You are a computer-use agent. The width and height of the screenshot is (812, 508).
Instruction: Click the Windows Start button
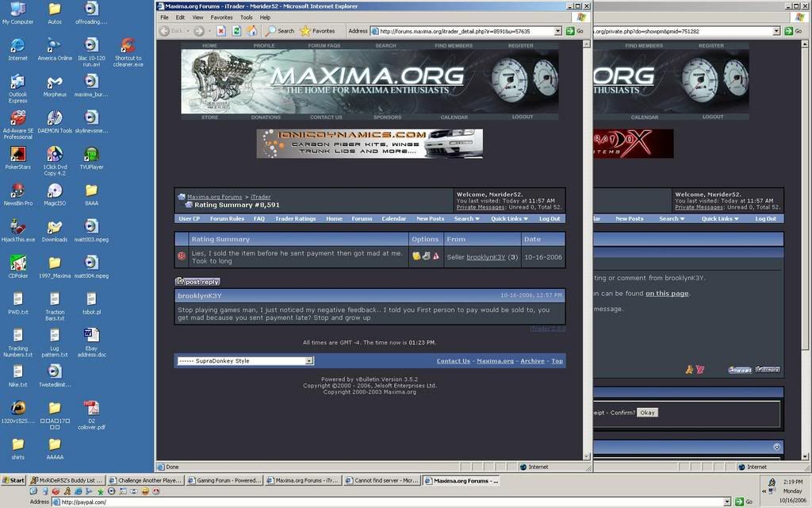point(13,480)
